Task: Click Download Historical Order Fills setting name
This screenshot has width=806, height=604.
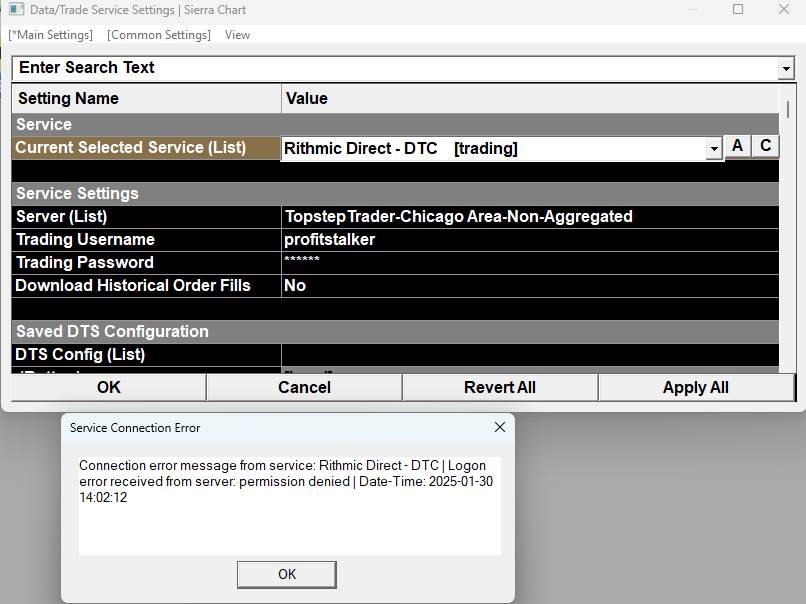Action: click(146, 286)
